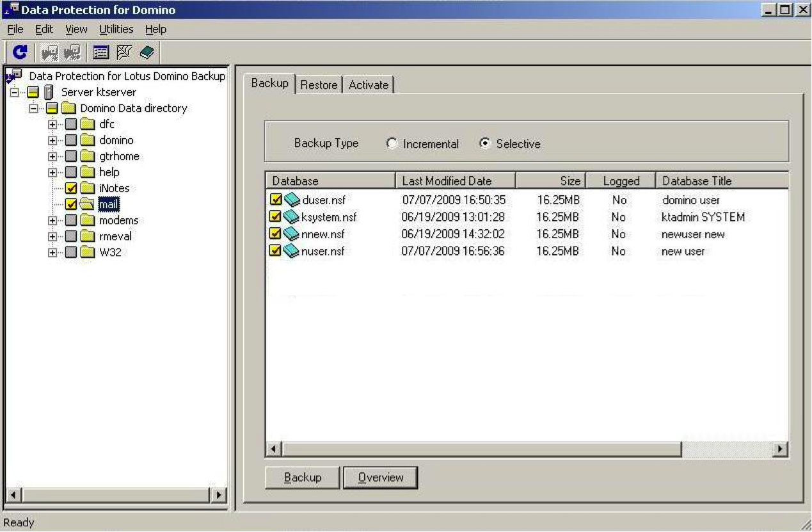
Task: Click the rmeval folder icon
Action: pos(88,236)
